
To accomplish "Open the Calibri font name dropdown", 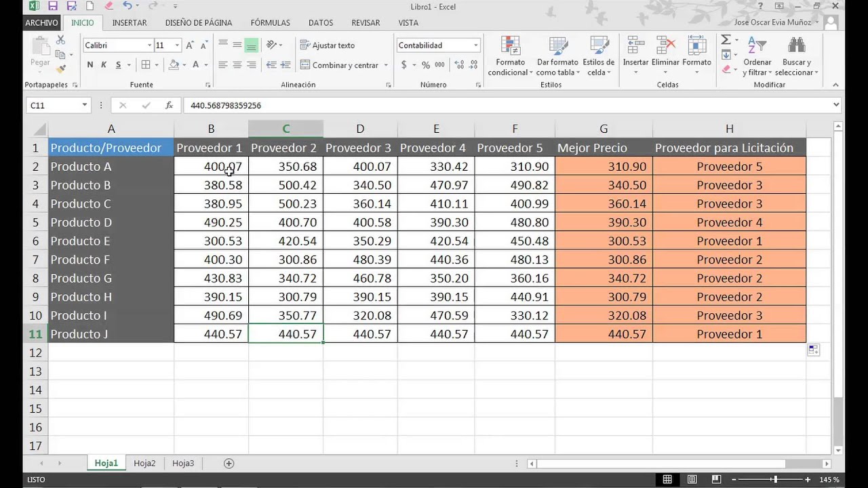I will [149, 45].
